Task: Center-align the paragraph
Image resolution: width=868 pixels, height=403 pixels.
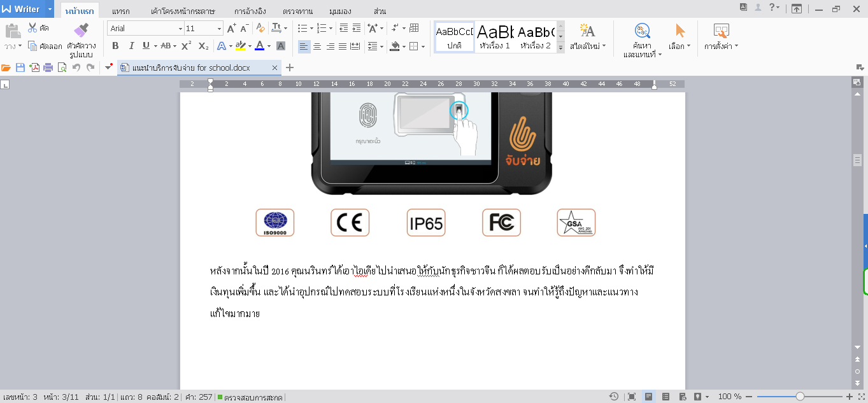Action: coord(318,46)
